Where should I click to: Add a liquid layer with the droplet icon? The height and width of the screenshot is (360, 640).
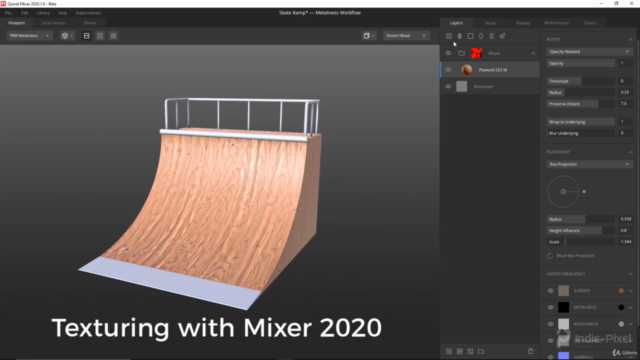pyautogui.click(x=481, y=36)
